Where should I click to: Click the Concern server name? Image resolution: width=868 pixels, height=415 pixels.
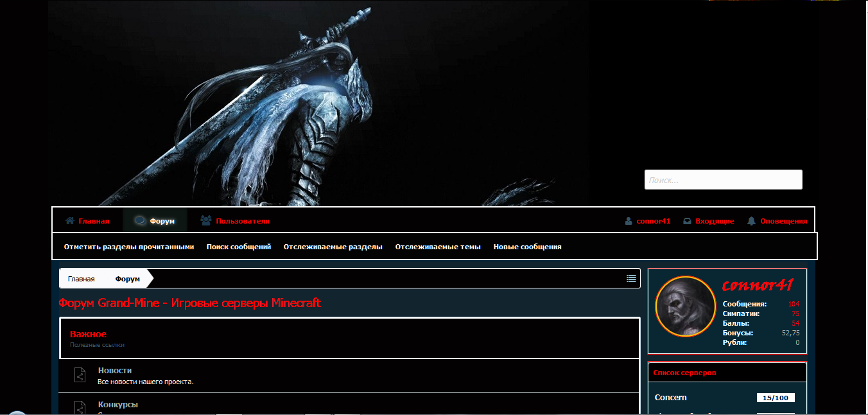click(671, 398)
